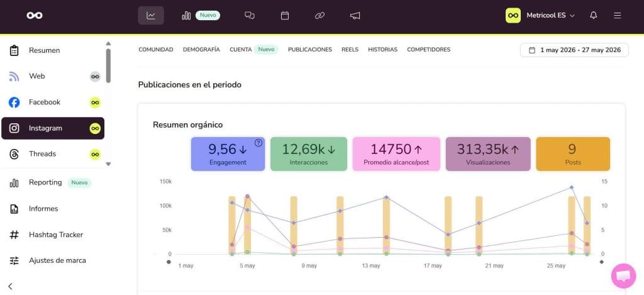
Task: Click the 5 may axis label
Action: tap(247, 266)
